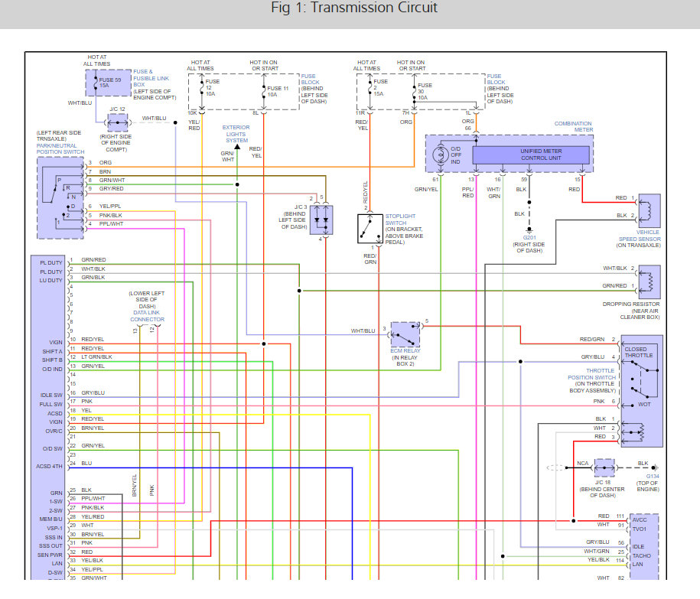700x599 pixels.
Task: Click the LU DUTY terminal label
Action: pyautogui.click(x=51, y=281)
